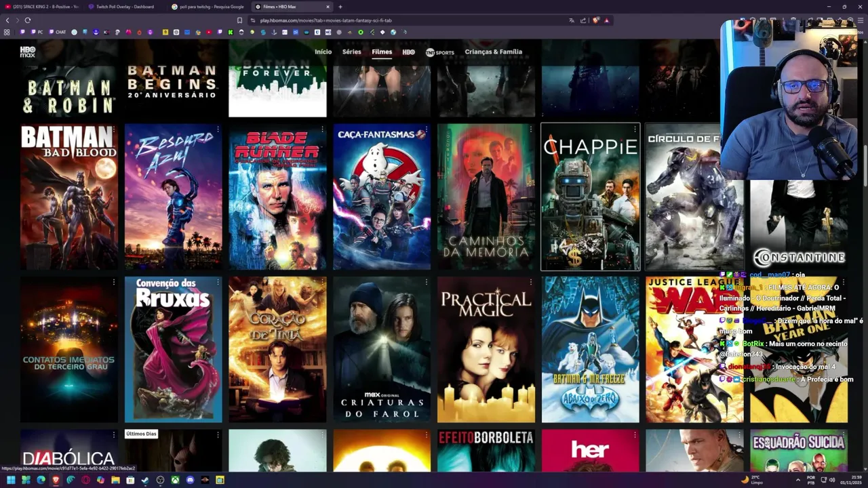
Task: Open options menu on Caminhos da Memória poster
Action: point(531,129)
